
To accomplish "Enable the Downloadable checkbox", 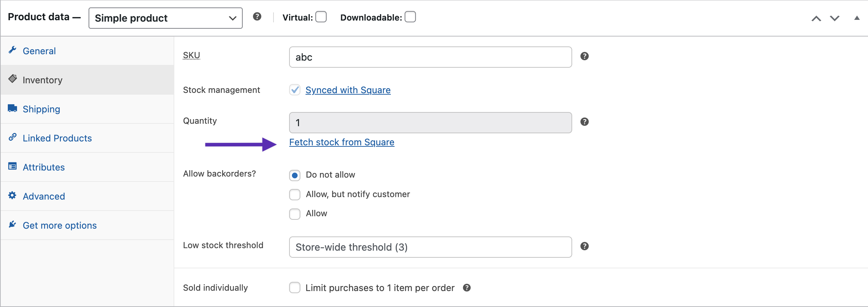I will (410, 16).
